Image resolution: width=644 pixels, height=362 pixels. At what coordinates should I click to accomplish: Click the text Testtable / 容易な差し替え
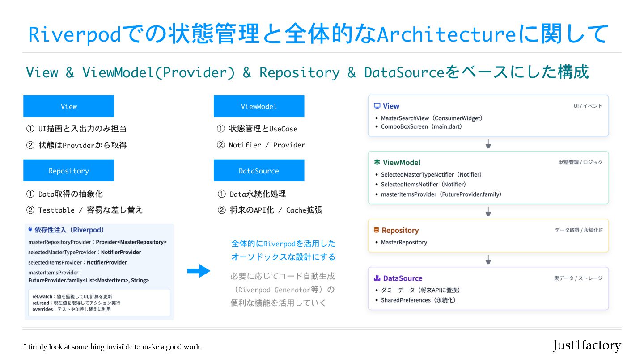pos(90,210)
